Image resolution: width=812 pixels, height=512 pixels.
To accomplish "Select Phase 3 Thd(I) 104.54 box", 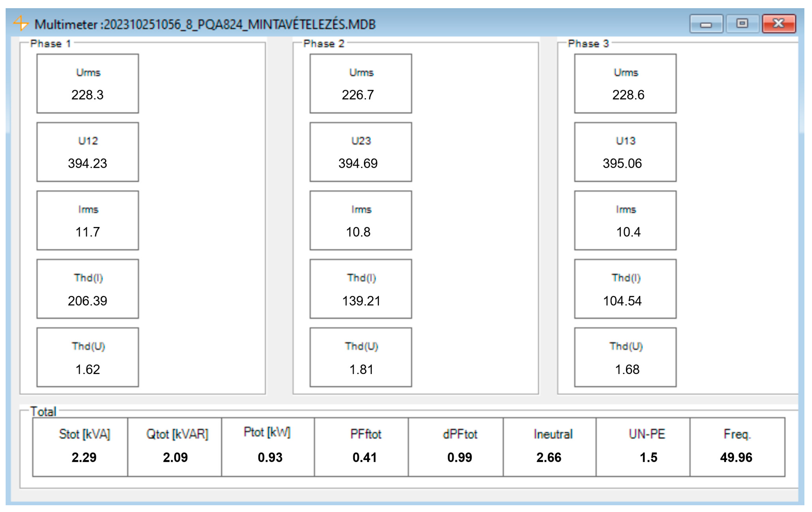I will click(x=625, y=289).
